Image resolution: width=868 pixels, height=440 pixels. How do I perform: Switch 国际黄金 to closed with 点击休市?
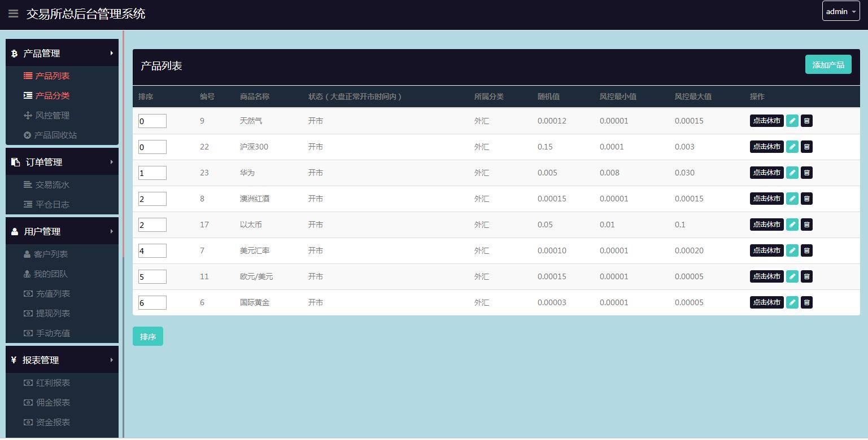coord(766,302)
